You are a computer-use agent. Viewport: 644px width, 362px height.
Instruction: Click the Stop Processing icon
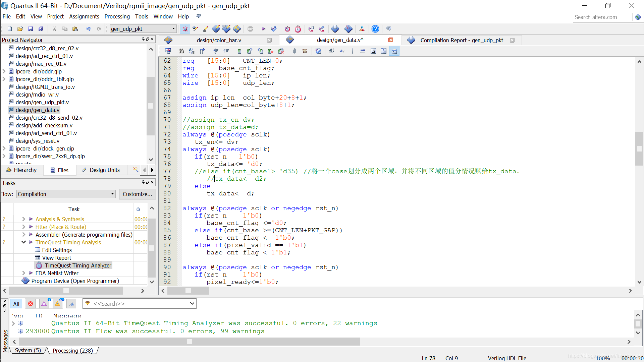tap(250, 29)
